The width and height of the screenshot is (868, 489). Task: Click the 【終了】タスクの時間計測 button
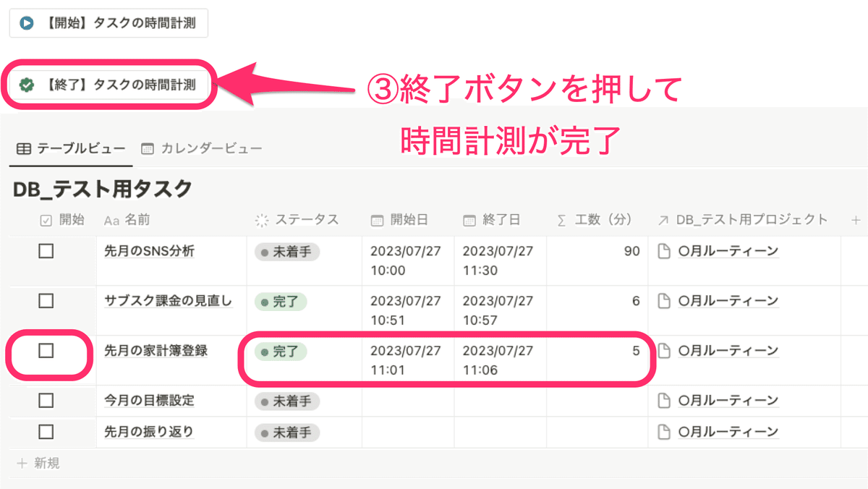[109, 85]
